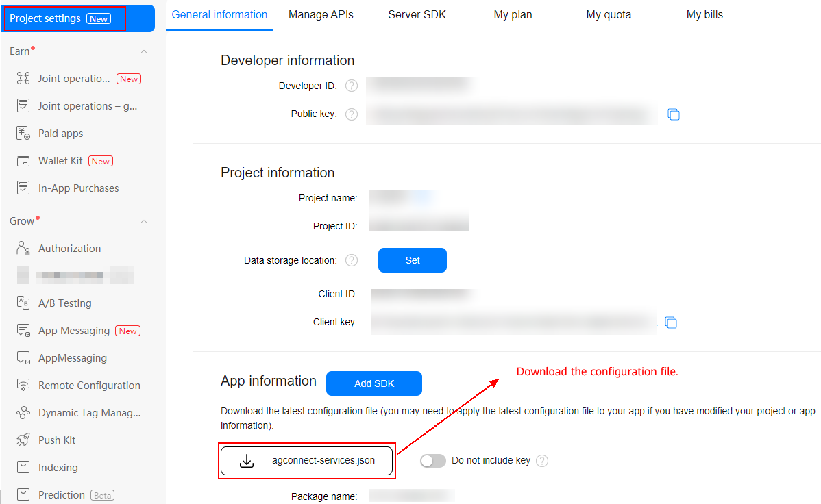Click the A/B Testing sidebar icon
The height and width of the screenshot is (504, 821).
pyautogui.click(x=23, y=303)
